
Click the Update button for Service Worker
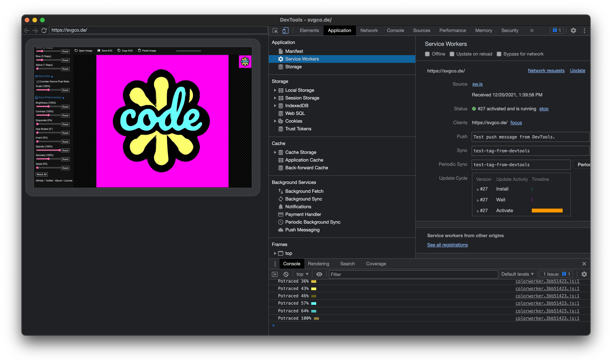578,71
